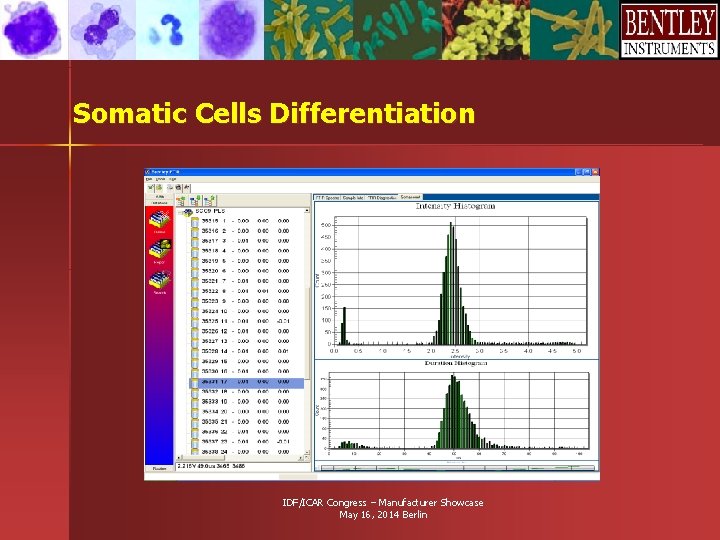This screenshot has width=720, height=540.
Task: Select the highlighted sample row numbered 17
Action: click(247, 382)
